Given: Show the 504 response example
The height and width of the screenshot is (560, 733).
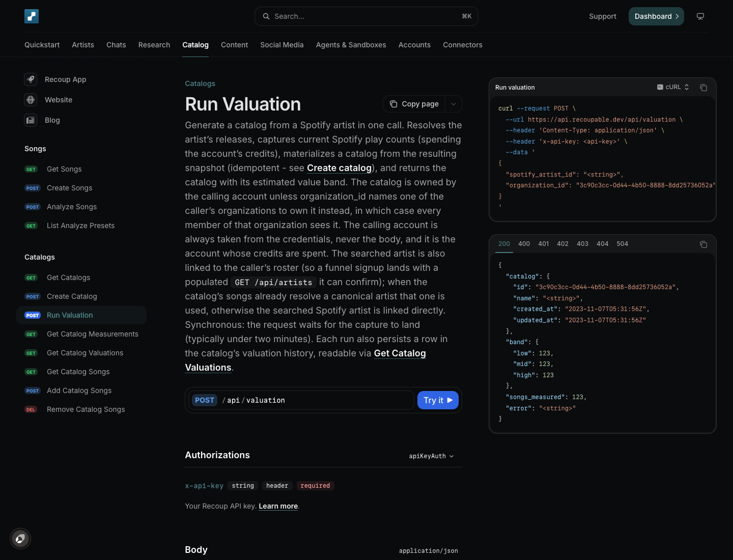Looking at the screenshot, I should click(623, 244).
